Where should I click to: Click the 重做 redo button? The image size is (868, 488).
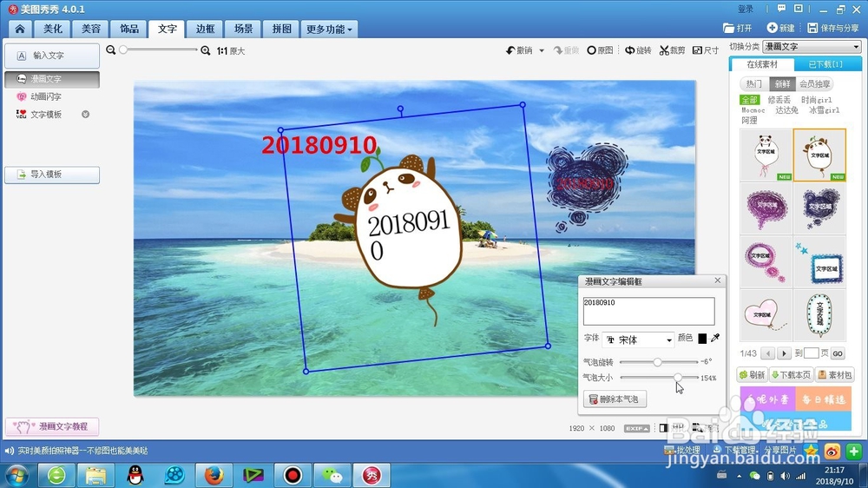tap(566, 50)
